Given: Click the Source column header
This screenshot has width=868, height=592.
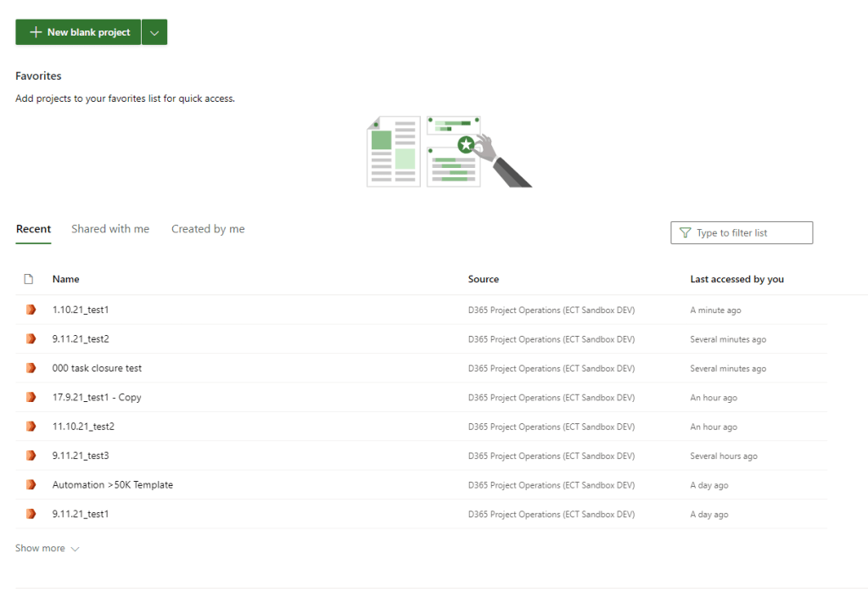Looking at the screenshot, I should pyautogui.click(x=484, y=279).
